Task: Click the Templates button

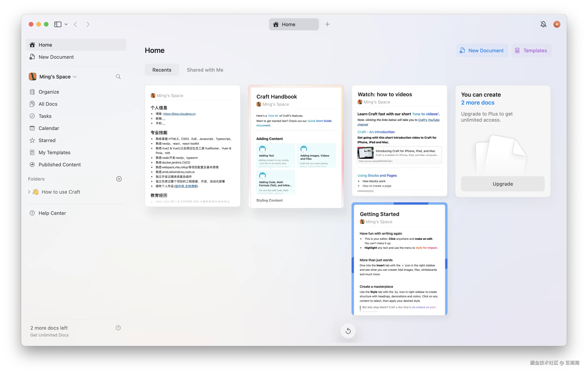Action: click(x=531, y=51)
